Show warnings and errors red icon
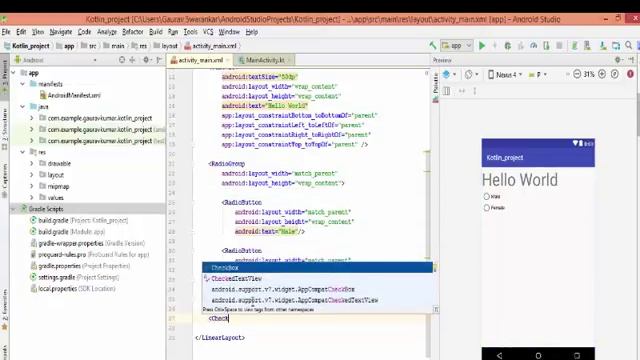This screenshot has height=360, width=640. tap(630, 74)
